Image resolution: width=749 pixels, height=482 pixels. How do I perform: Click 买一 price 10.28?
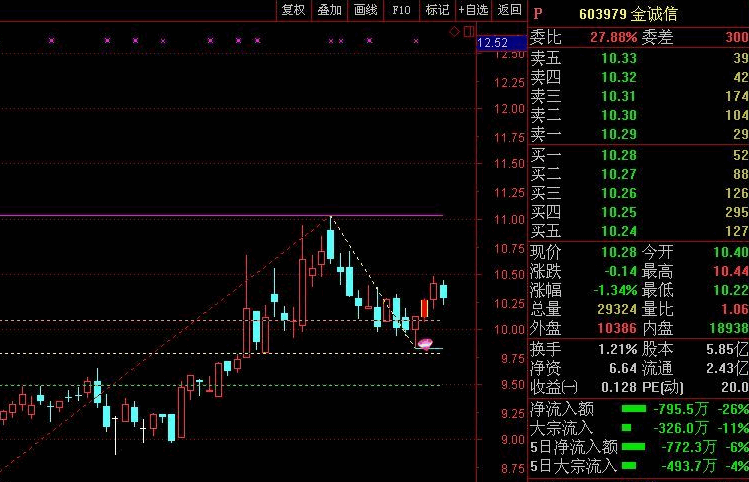point(619,155)
